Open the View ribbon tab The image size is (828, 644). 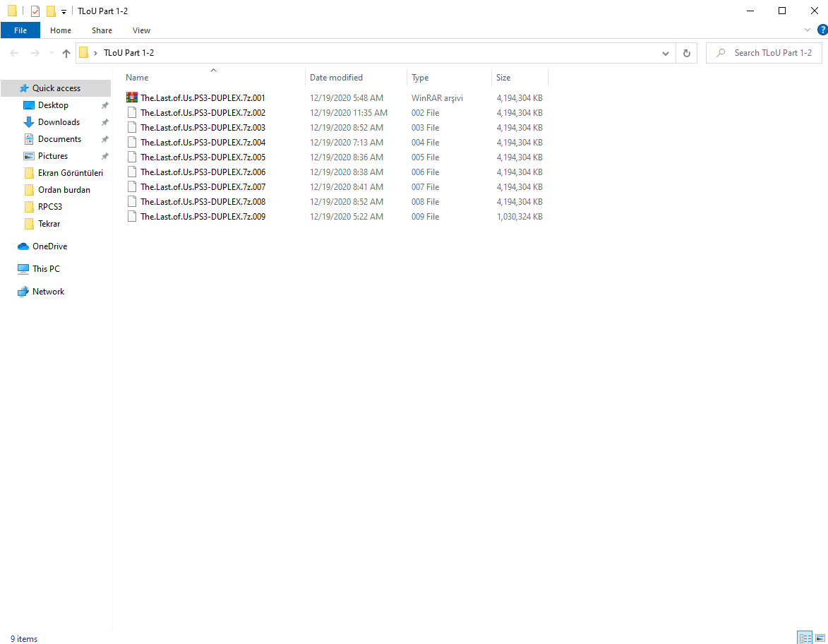point(141,30)
